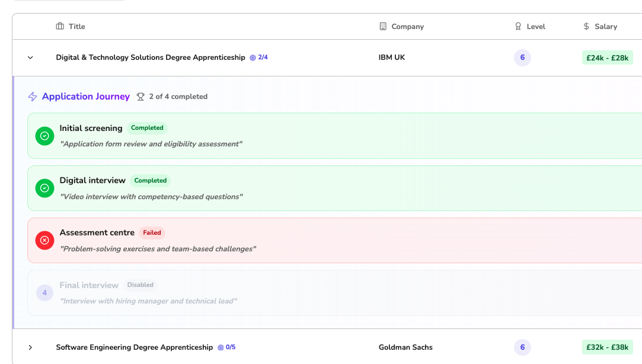The height and width of the screenshot is (364, 642).
Task: Click the trophy icon near completed count
Action: click(140, 97)
